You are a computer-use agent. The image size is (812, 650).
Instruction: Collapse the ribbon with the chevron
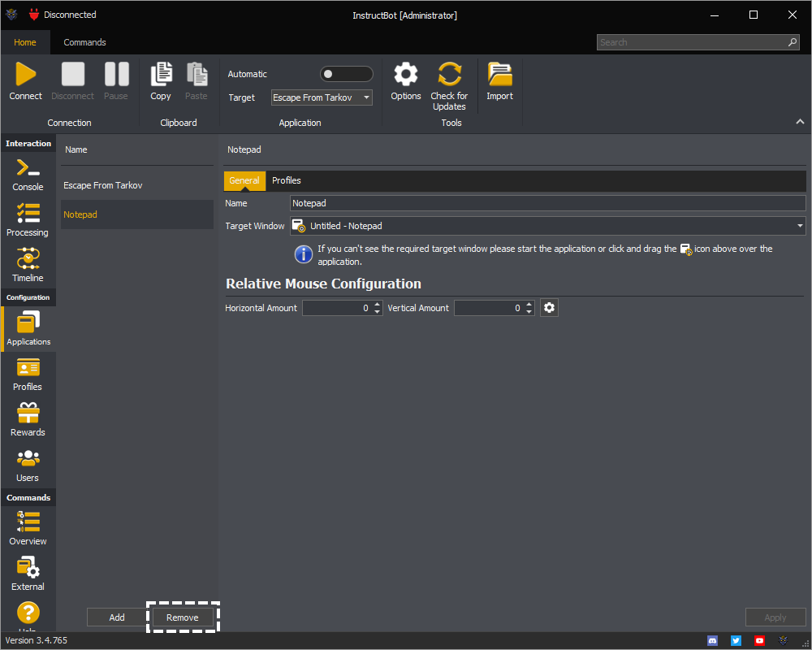click(800, 122)
